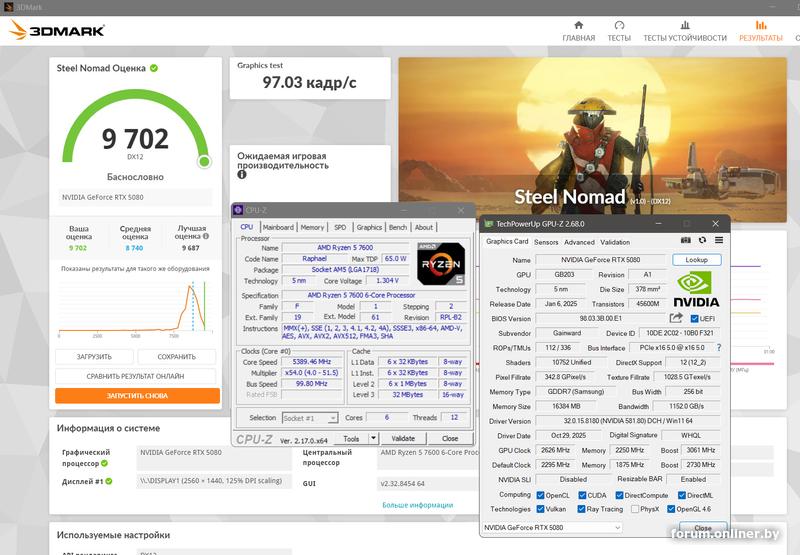Click the Сохранить button
The height and width of the screenshot is (555, 800).
coord(177,357)
